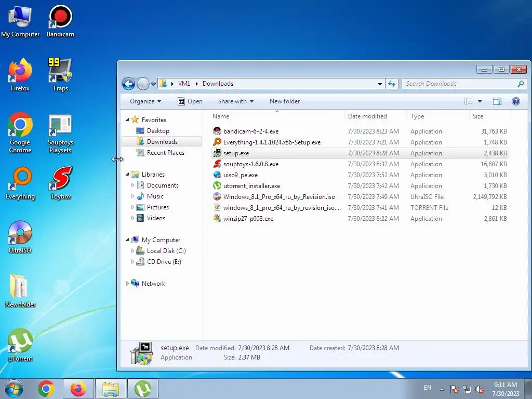Click the muted volume tray icon
532x399 pixels.
pos(480,389)
